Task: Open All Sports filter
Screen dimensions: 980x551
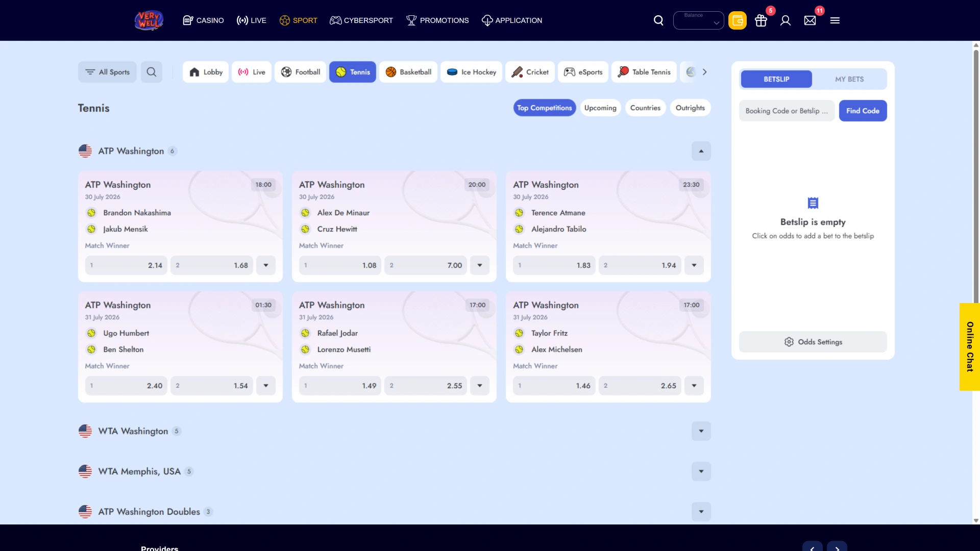Action: pos(107,72)
